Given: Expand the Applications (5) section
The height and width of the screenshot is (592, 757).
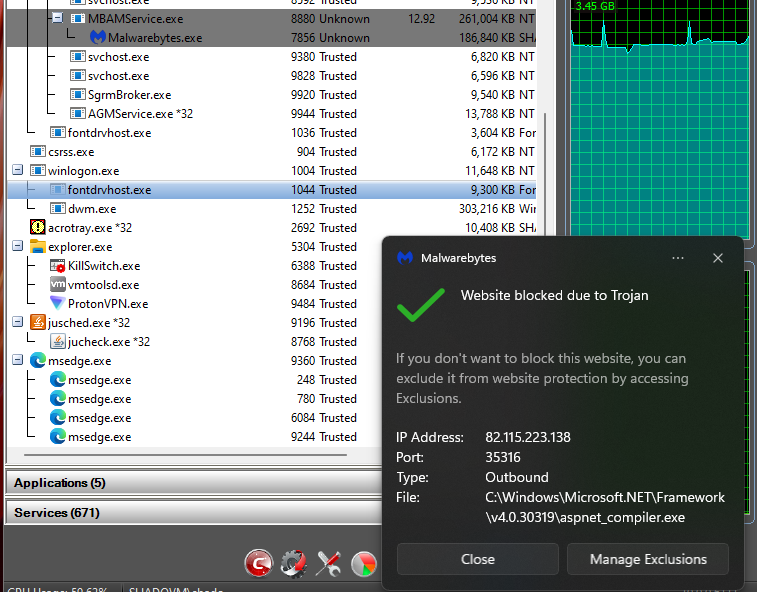Looking at the screenshot, I should (194, 483).
